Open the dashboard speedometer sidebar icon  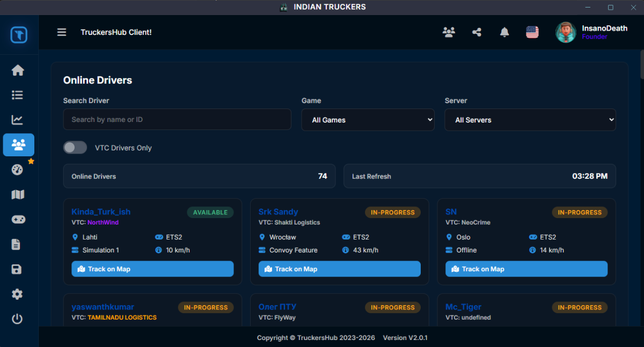[x=18, y=170]
